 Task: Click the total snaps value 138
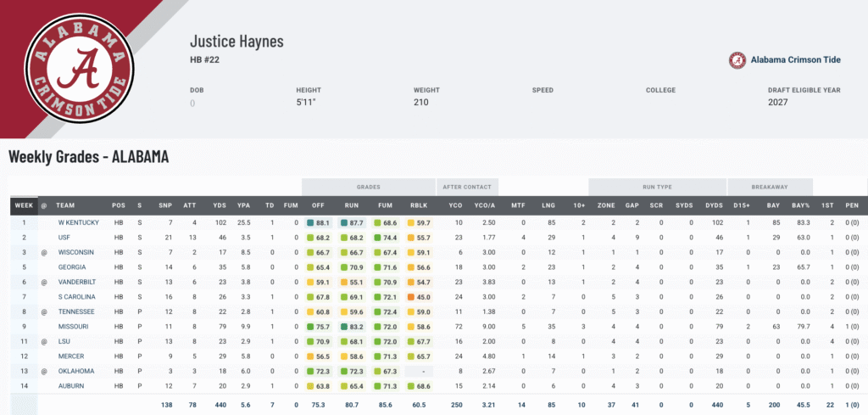(166, 405)
